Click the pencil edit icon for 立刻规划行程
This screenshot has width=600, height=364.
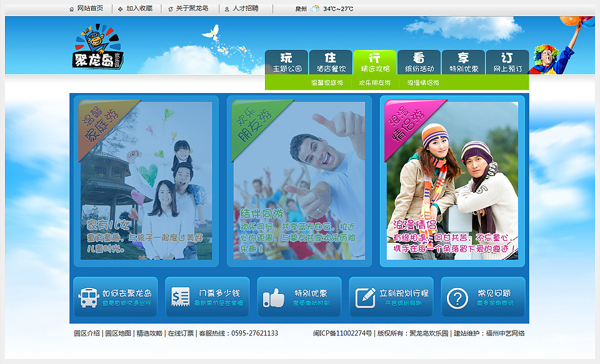[x=365, y=298]
